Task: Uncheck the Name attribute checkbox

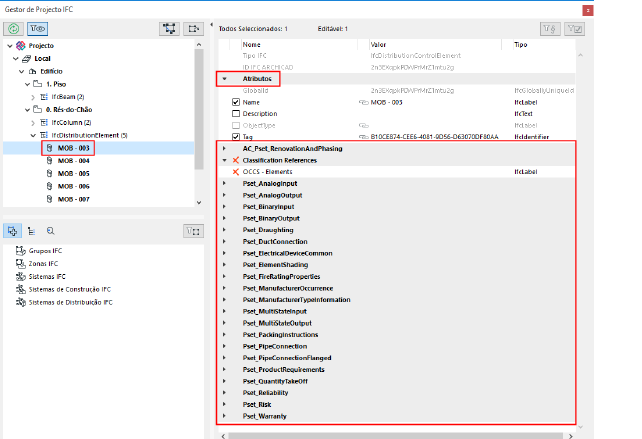Action: (x=236, y=102)
